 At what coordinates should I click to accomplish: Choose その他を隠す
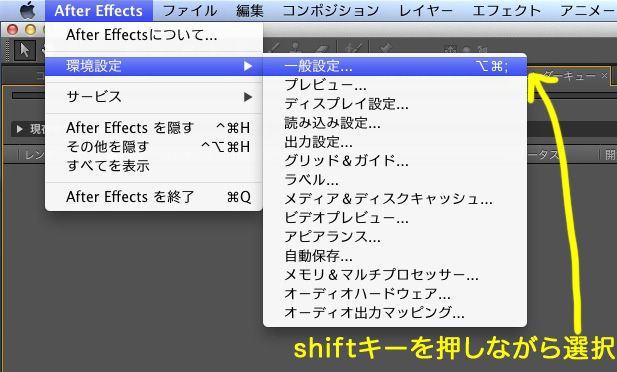click(154, 146)
